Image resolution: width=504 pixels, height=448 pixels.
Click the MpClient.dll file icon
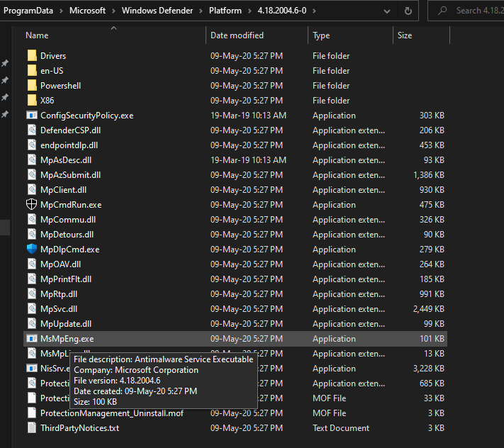click(32, 189)
